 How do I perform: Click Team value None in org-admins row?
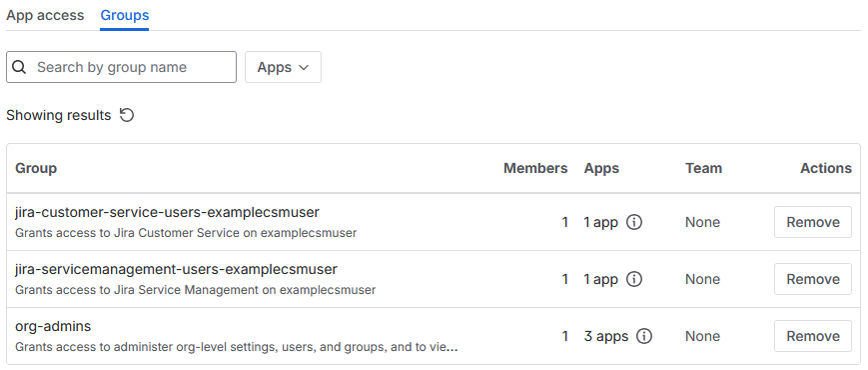[x=702, y=336]
